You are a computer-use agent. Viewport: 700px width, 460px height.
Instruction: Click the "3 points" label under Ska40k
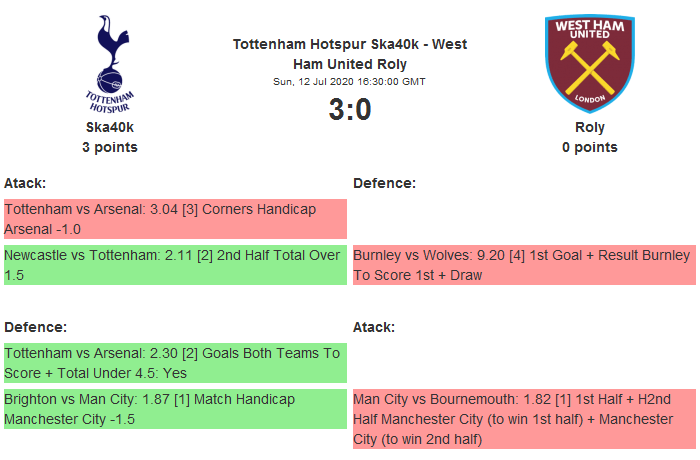coord(110,147)
